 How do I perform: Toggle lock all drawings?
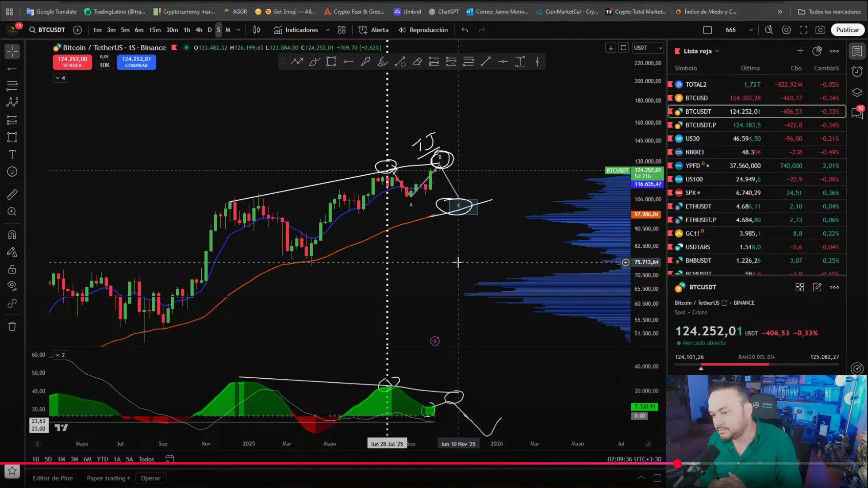[12, 269]
